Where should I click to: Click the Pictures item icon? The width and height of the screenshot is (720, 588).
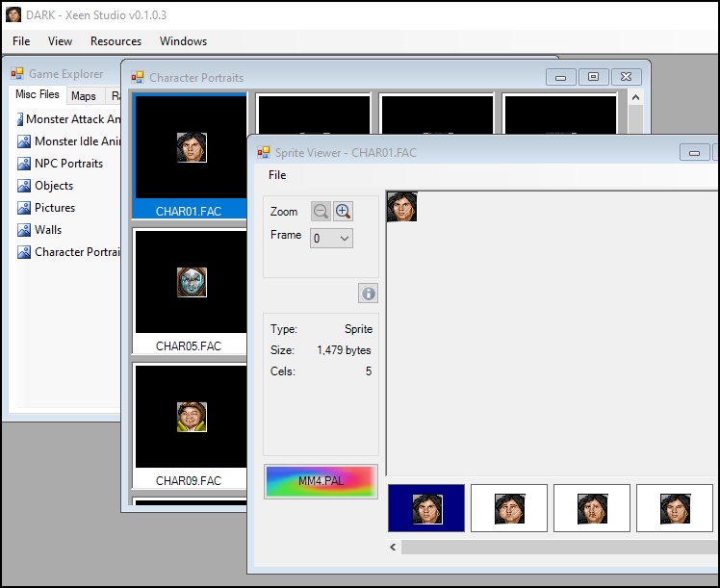(x=24, y=208)
